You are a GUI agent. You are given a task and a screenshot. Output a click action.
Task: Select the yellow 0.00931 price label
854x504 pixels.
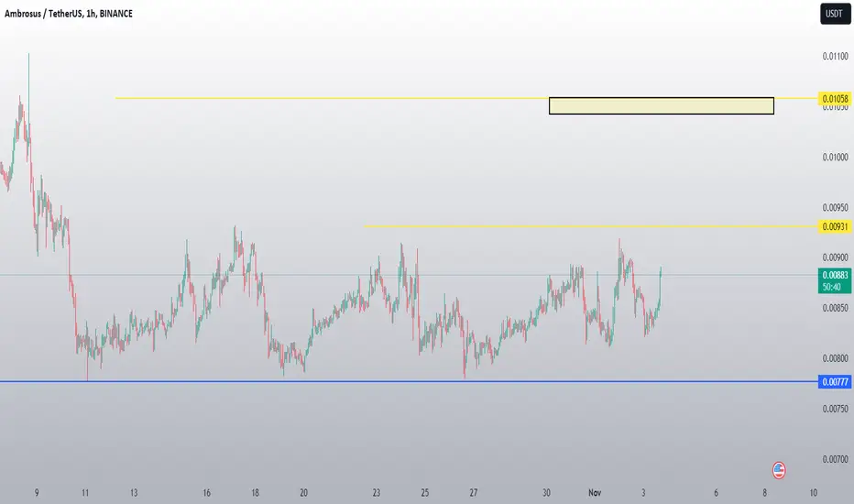pyautogui.click(x=835, y=226)
